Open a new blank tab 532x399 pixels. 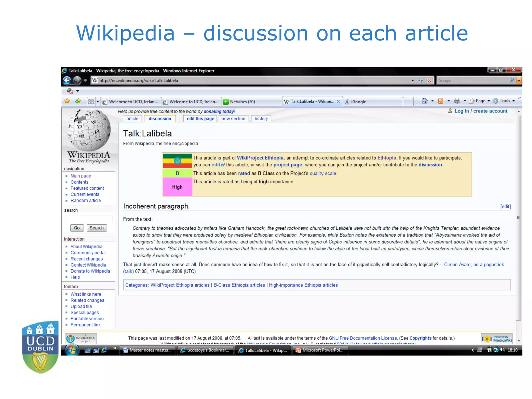tap(408, 102)
